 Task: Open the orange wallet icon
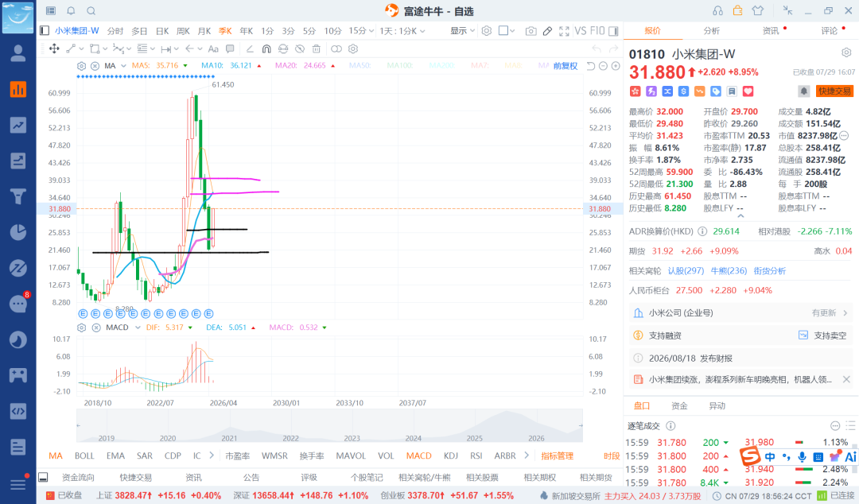point(737,10)
